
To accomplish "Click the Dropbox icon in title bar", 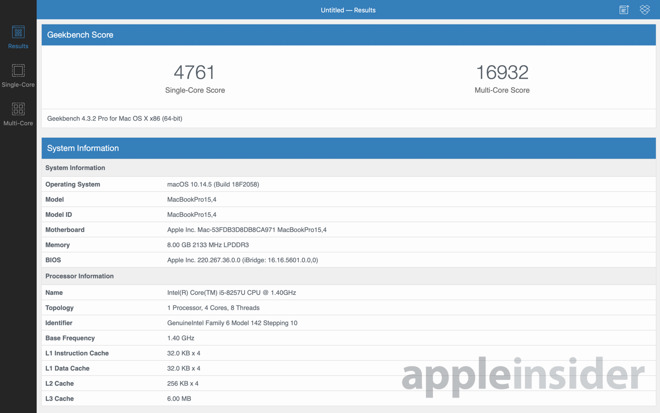I will (x=645, y=10).
